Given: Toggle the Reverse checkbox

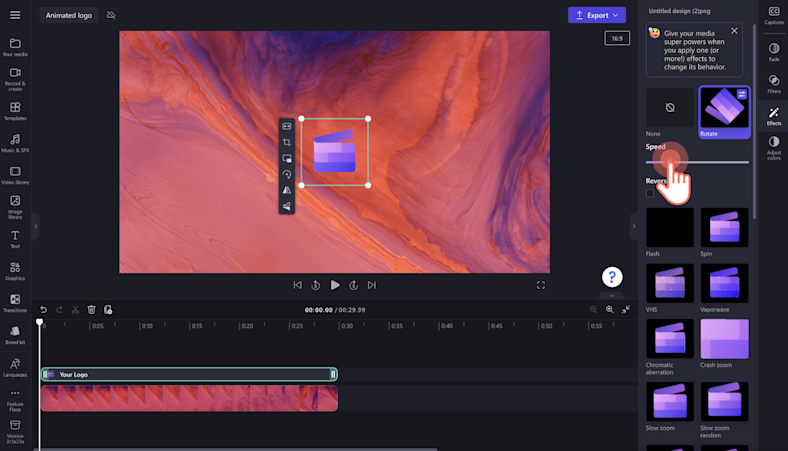Looking at the screenshot, I should click(650, 194).
